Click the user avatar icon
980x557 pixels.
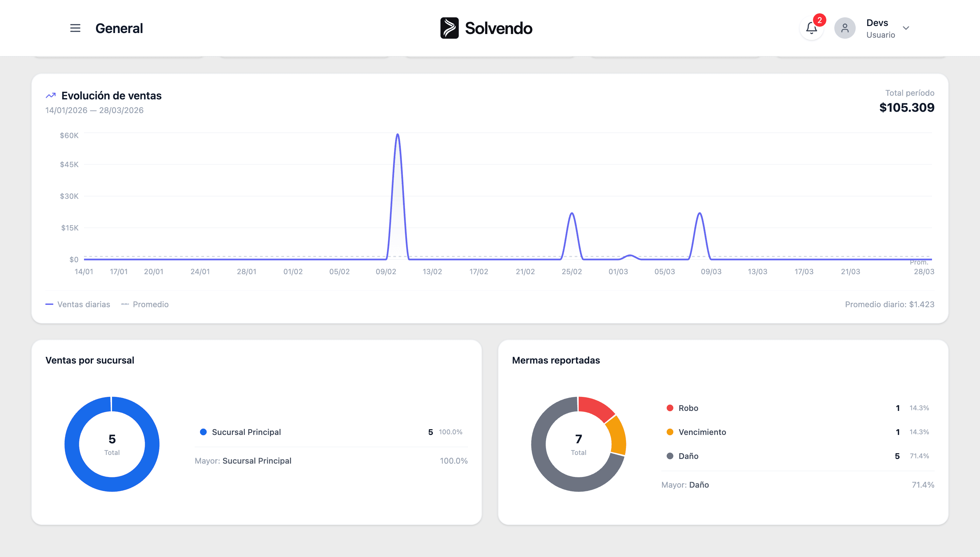pyautogui.click(x=845, y=28)
